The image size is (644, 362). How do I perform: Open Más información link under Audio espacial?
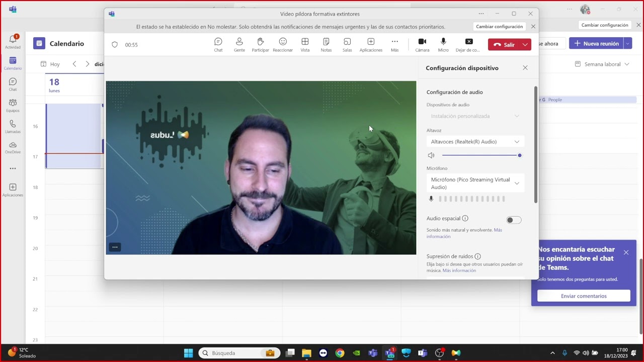464,233
